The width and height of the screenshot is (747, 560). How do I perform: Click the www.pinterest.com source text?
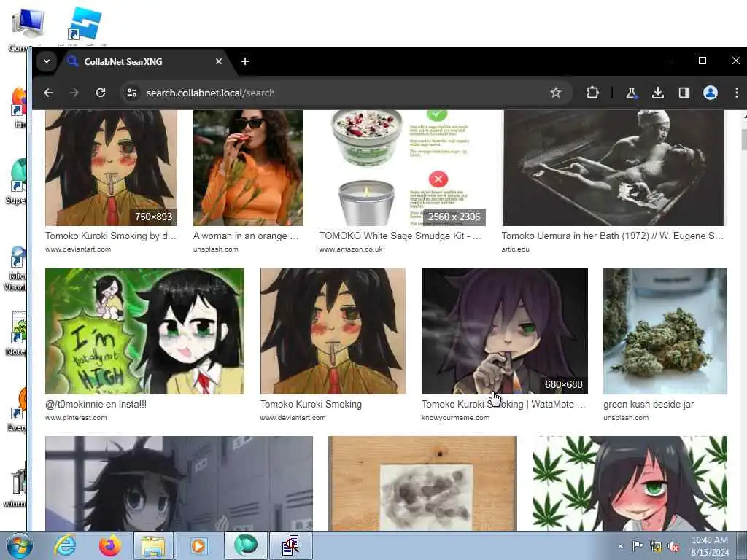(76, 418)
